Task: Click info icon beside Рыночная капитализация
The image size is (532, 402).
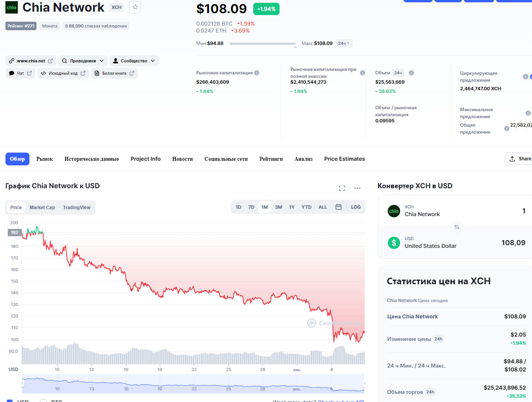Action: [x=257, y=73]
